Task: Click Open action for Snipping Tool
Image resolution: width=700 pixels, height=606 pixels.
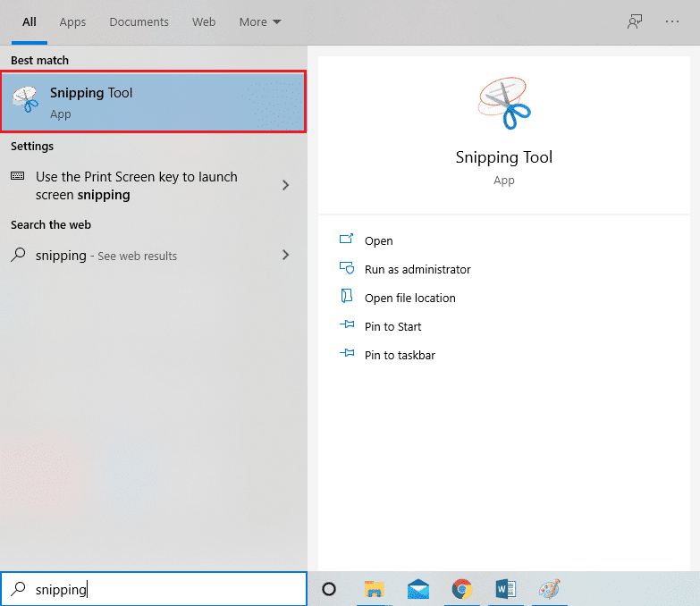Action: pos(378,241)
